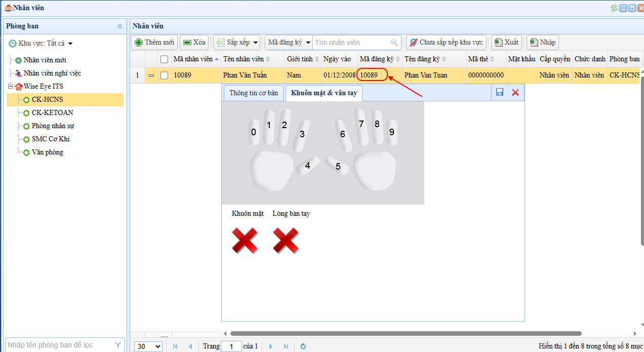Click the red X under Khuôn mặt
Image resolution: width=644 pixels, height=352 pixels.
(x=245, y=240)
